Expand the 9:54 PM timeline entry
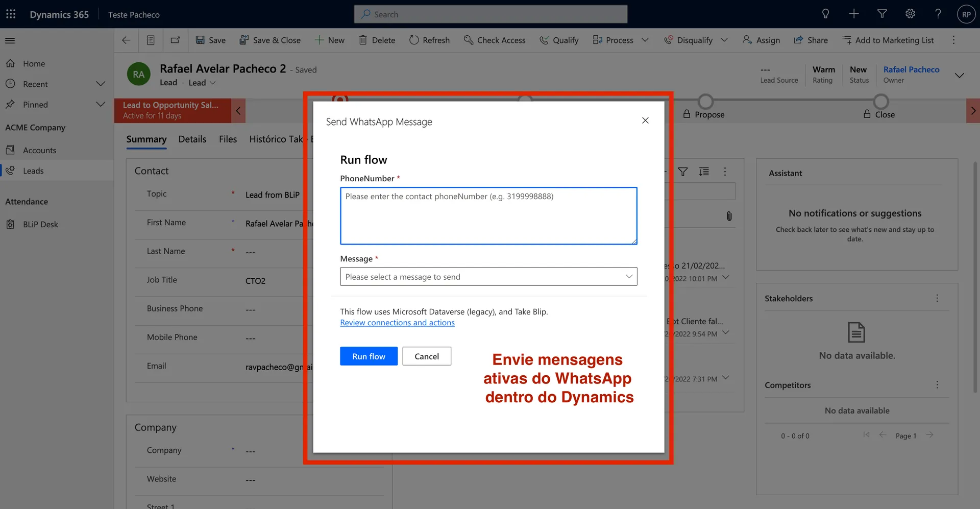Screen dimensions: 980x509 pos(726,332)
